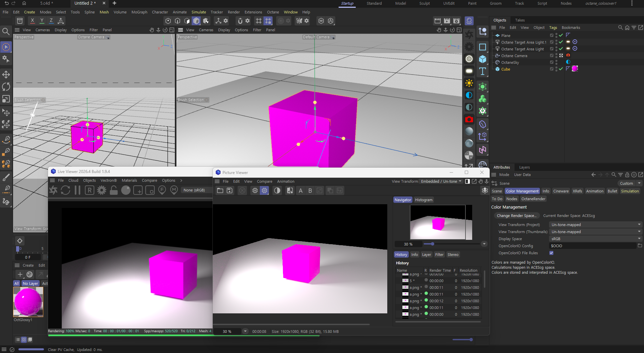Image resolution: width=644 pixels, height=353 pixels.
Task: Click the Simulation button in Attributes
Action: [630, 191]
